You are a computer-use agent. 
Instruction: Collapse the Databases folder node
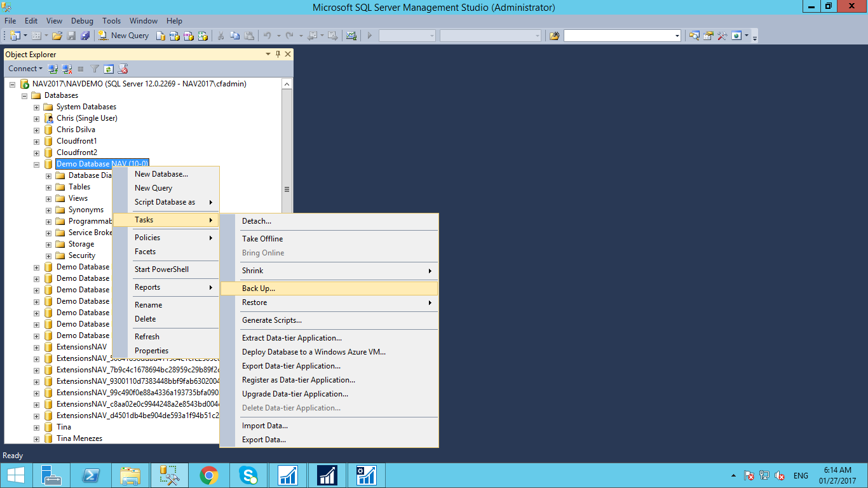(x=24, y=95)
